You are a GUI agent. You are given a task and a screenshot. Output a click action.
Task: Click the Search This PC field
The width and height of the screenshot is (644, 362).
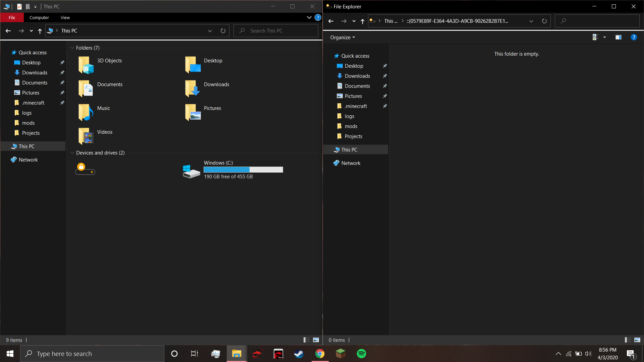point(276,31)
